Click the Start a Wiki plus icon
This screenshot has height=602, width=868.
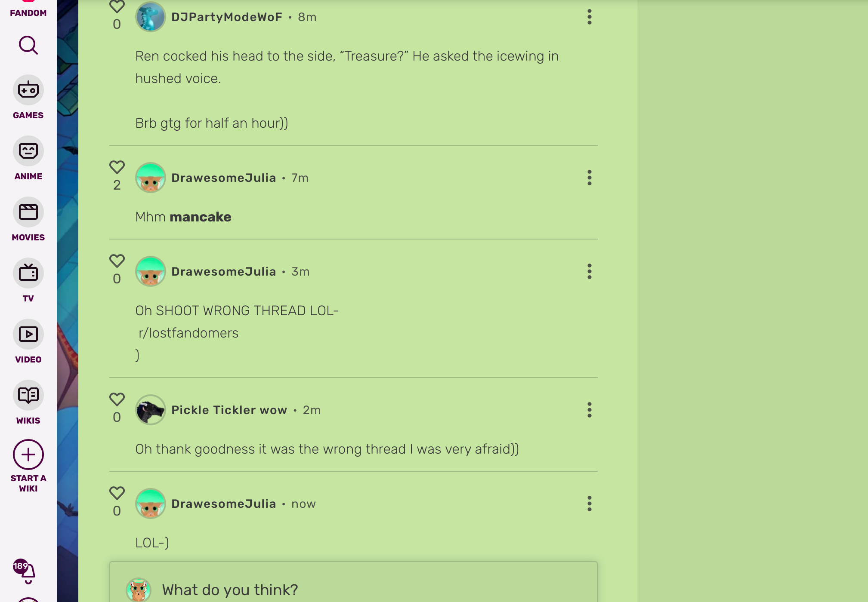[28, 455]
